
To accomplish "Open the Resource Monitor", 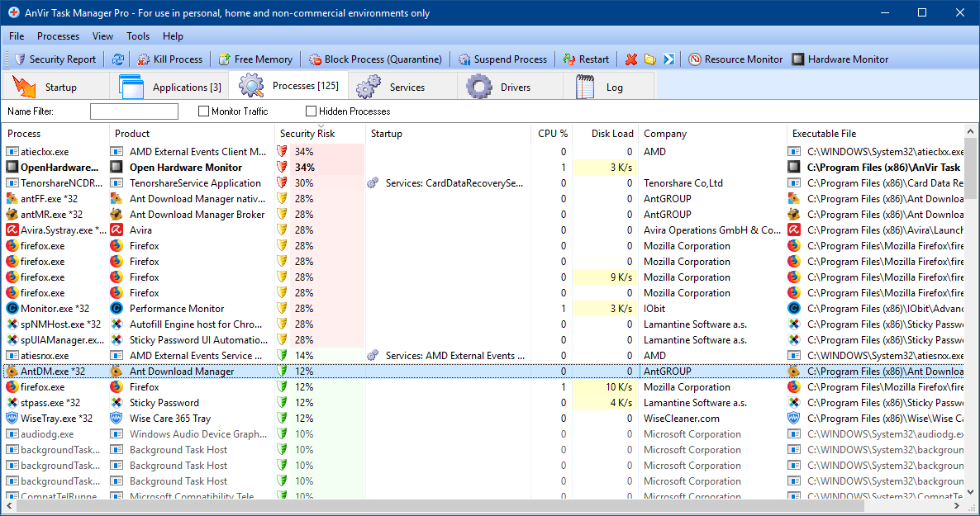I will (735, 59).
